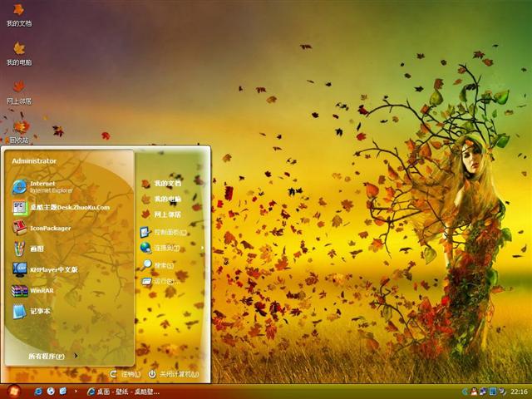Image resolution: width=532 pixels, height=399 pixels.
Task: Open WinRAR from the Start menu
Action: point(32,290)
